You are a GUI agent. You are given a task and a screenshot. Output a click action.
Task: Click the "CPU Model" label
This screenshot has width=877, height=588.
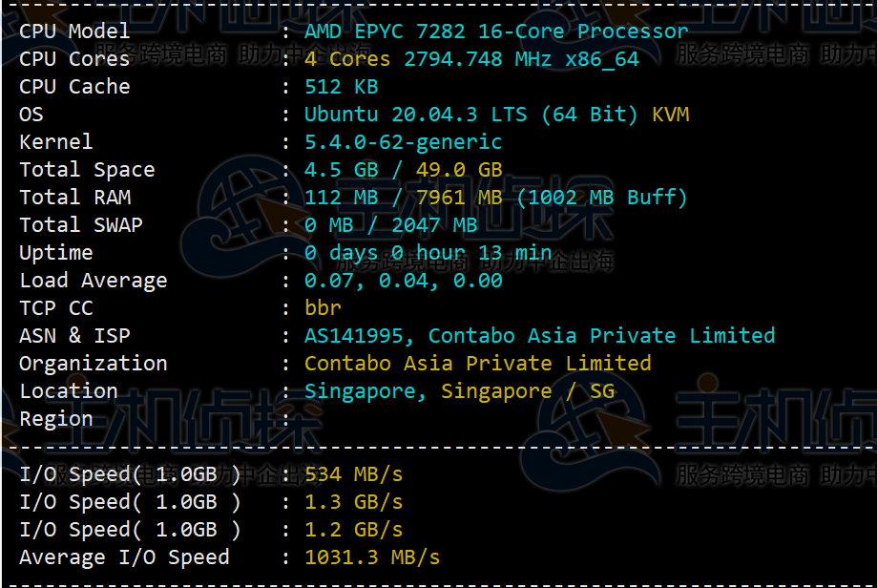[x=74, y=31]
